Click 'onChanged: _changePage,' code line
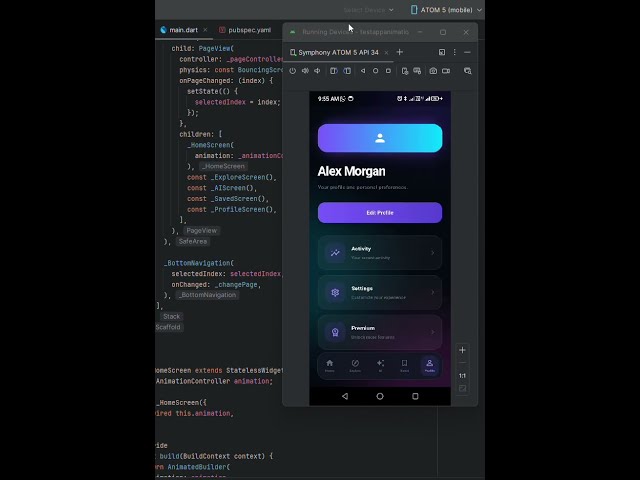This screenshot has height=480, width=640. click(216, 284)
